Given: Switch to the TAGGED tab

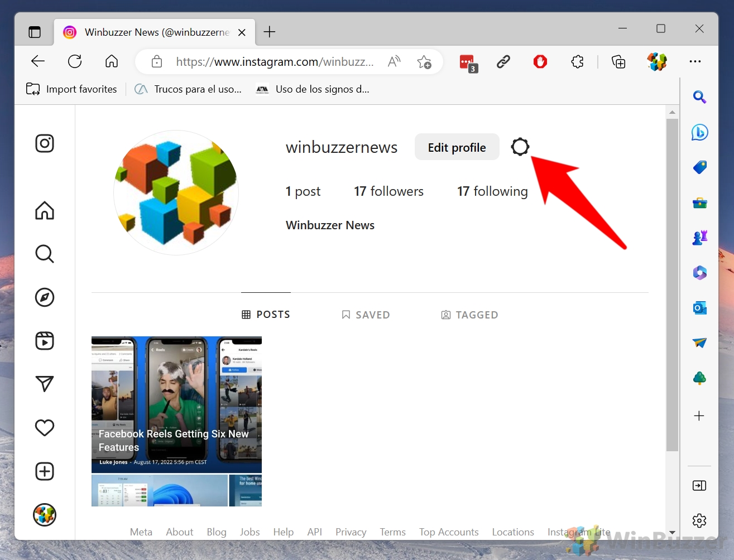Looking at the screenshot, I should tap(469, 315).
